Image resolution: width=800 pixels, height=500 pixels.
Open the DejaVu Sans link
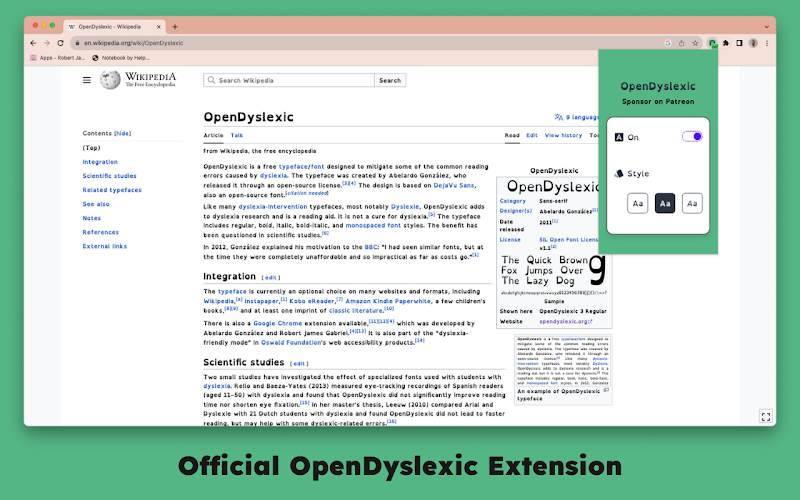pos(454,185)
